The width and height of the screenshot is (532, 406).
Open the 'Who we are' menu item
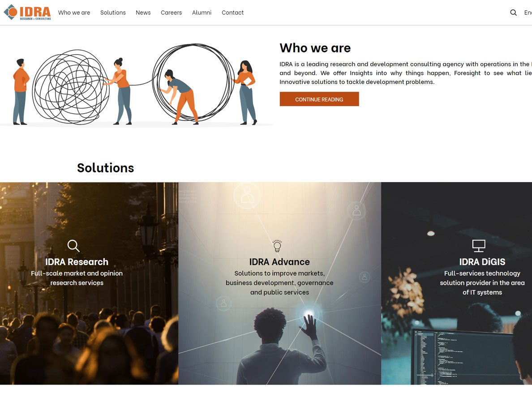tap(74, 13)
